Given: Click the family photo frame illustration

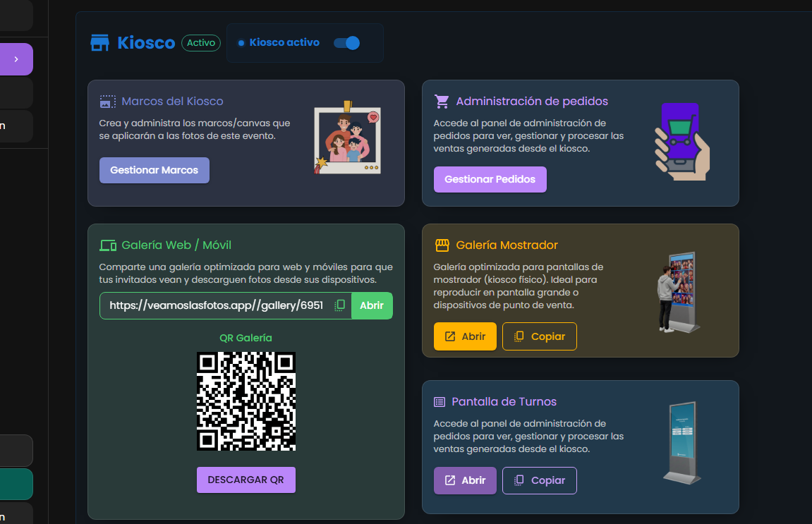Looking at the screenshot, I should (348, 138).
